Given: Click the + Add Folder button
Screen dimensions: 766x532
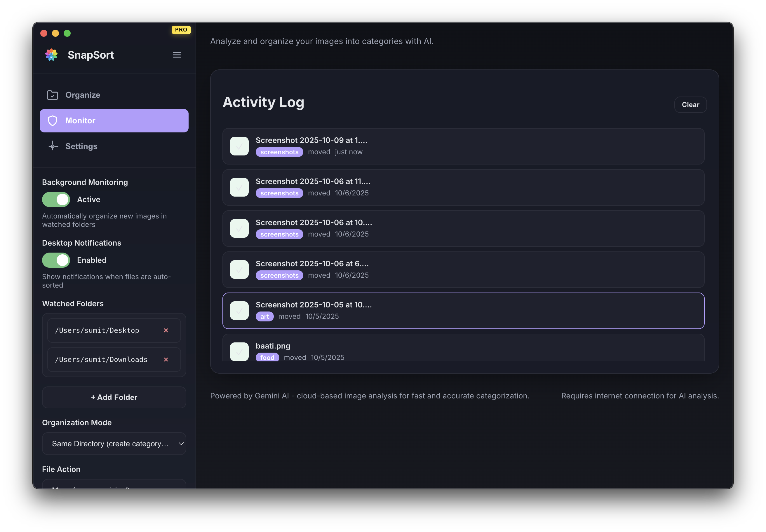Looking at the screenshot, I should coord(114,397).
